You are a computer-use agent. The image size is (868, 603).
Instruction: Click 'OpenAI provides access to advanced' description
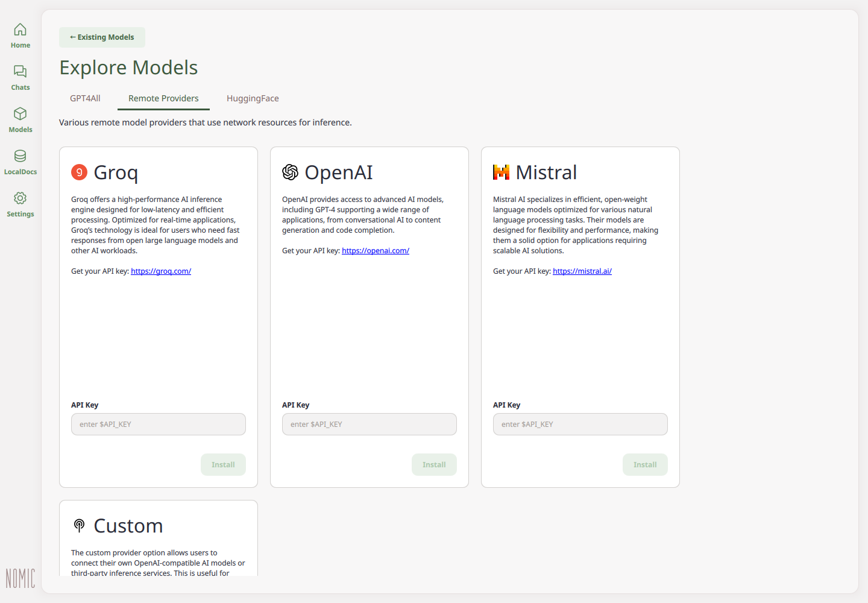pyautogui.click(x=363, y=215)
